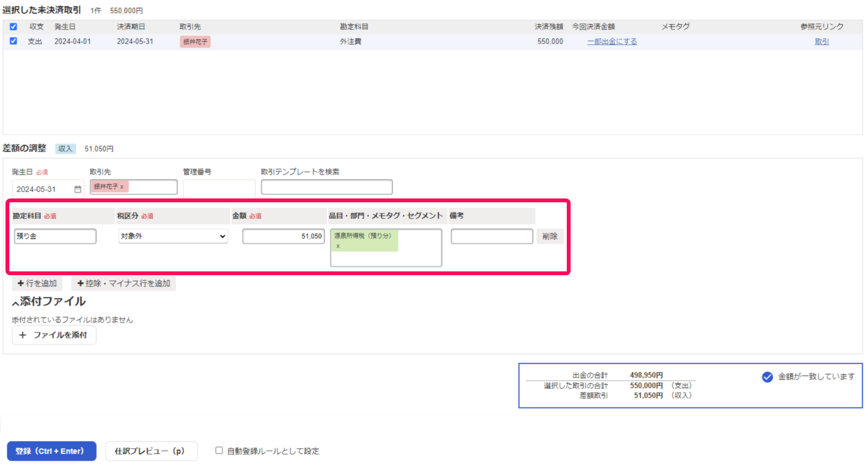Click the 取引テンプレートを検索 search field
Screen dimensions: 868x466
(x=326, y=187)
